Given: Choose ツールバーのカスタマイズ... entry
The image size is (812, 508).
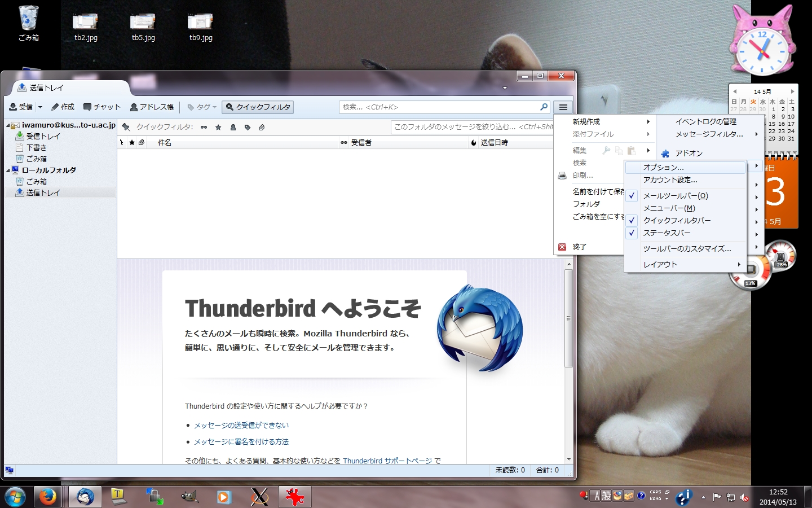Looking at the screenshot, I should [685, 249].
